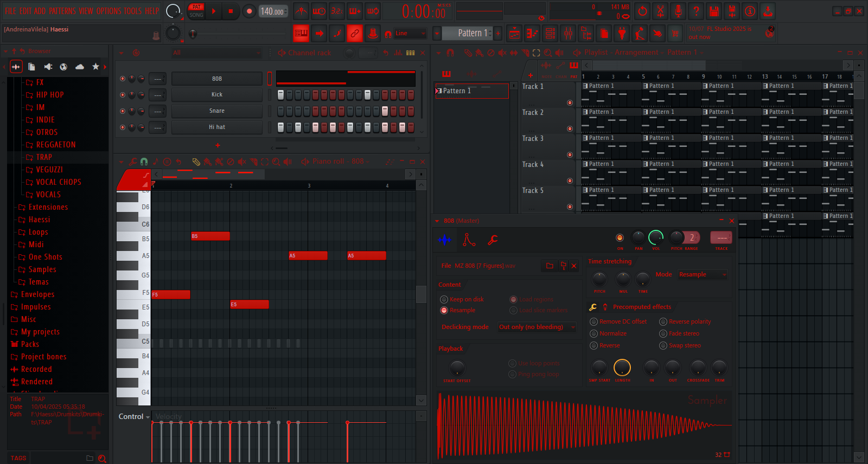Click the Snare channel button
The height and width of the screenshot is (464, 868).
tap(217, 111)
